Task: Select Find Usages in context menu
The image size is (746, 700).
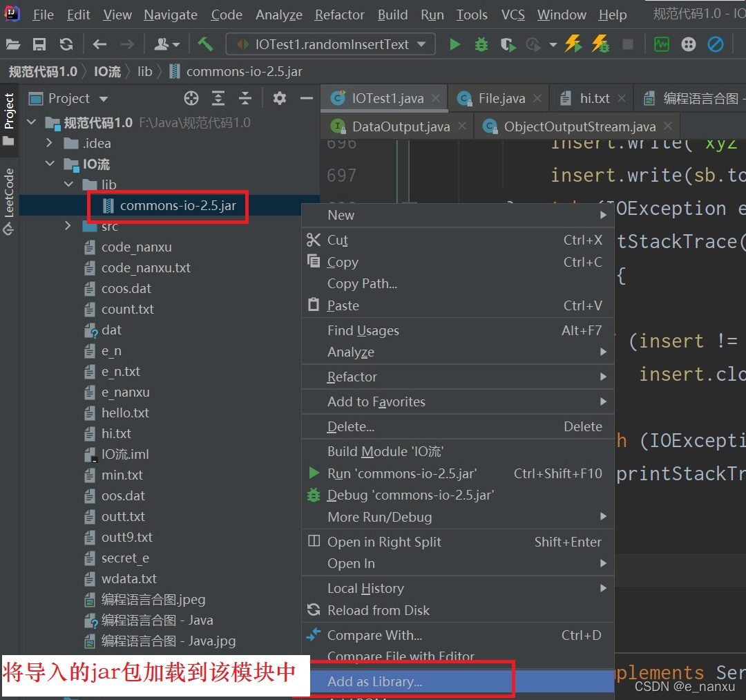Action: [458, 330]
